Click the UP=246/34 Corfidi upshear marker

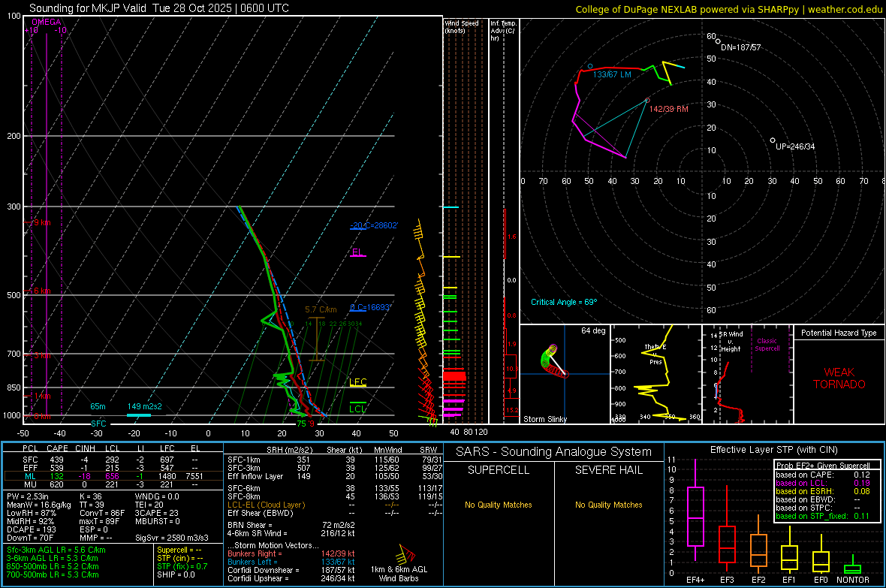click(773, 140)
